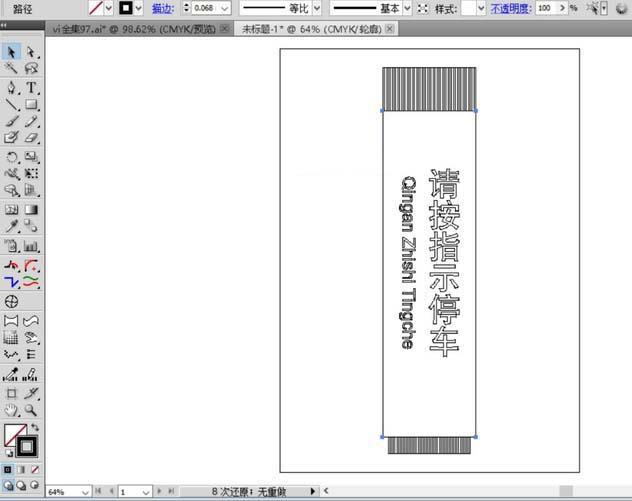Go to first artboard button
The width and height of the screenshot is (632, 501).
click(98, 491)
